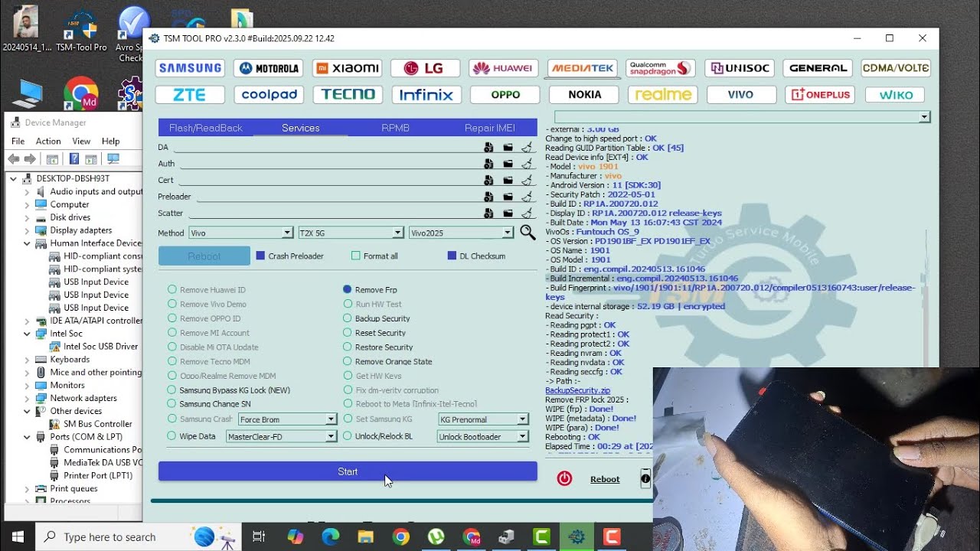Select the Infinix brand logo
Image resolution: width=980 pixels, height=551 pixels.
tap(425, 95)
